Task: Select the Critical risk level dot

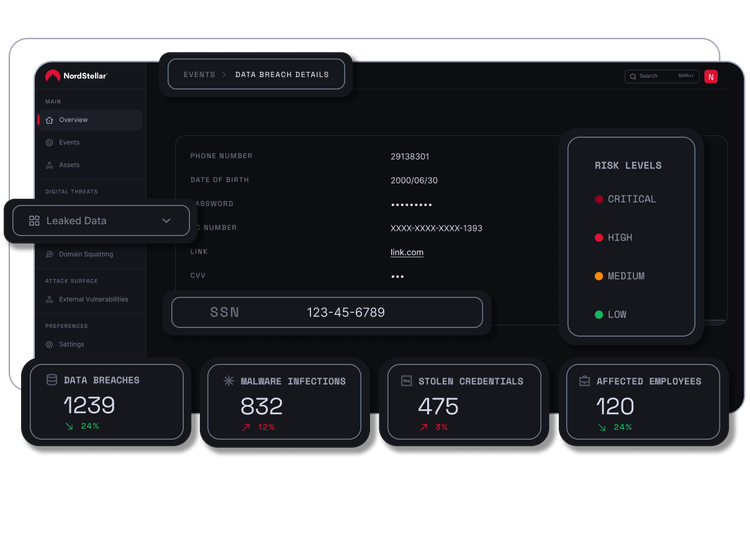Action: 599,199
